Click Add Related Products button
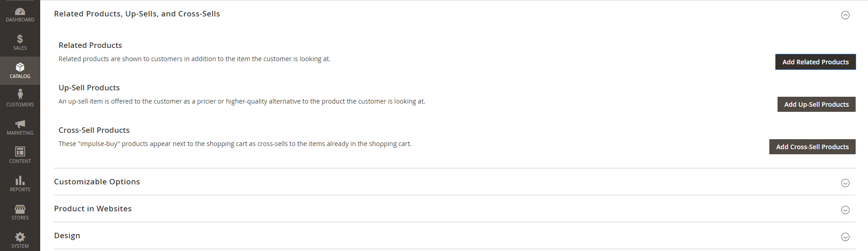Screen dimensions: 868x251 [815, 62]
